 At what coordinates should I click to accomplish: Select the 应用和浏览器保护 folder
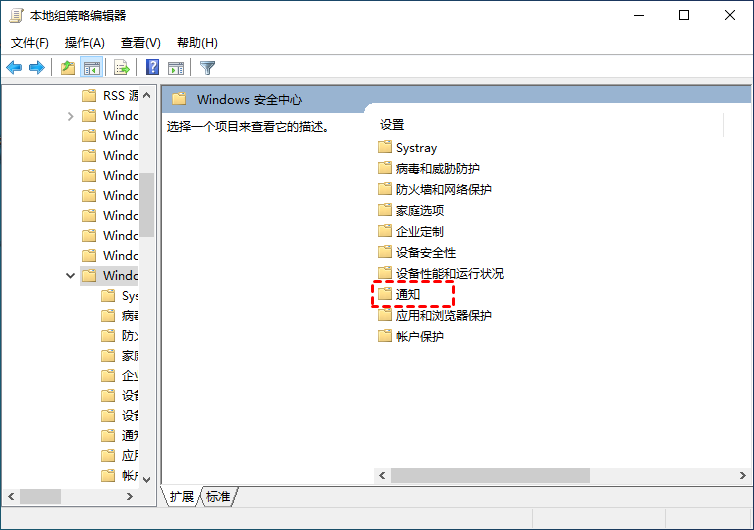(435, 315)
